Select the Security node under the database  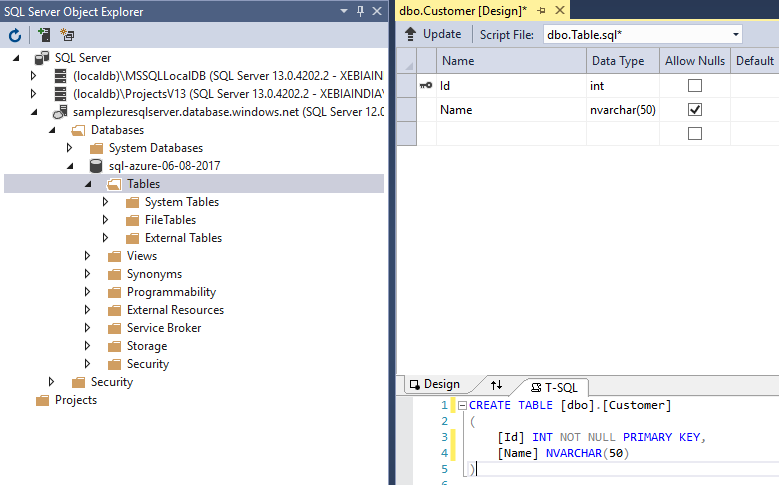pyautogui.click(x=148, y=364)
